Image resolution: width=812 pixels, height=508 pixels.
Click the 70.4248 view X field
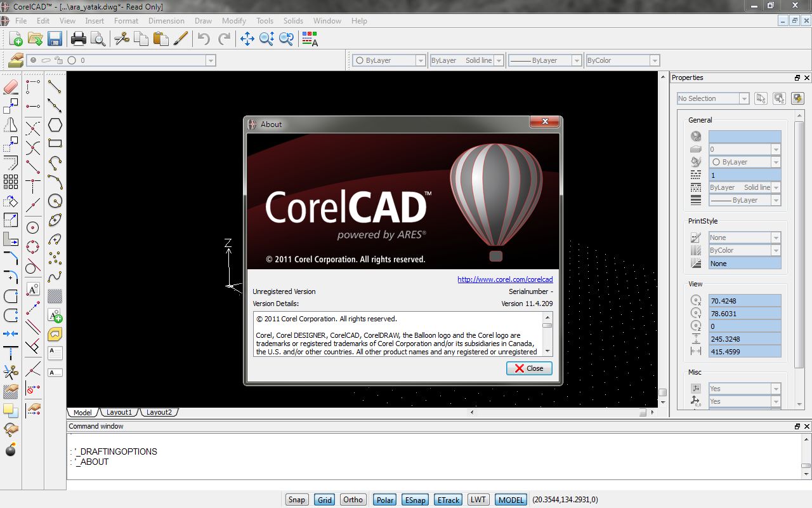pos(745,301)
